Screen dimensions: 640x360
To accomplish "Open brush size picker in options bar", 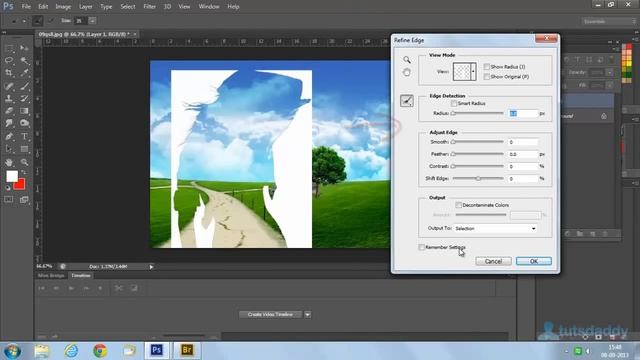I will [x=93, y=20].
